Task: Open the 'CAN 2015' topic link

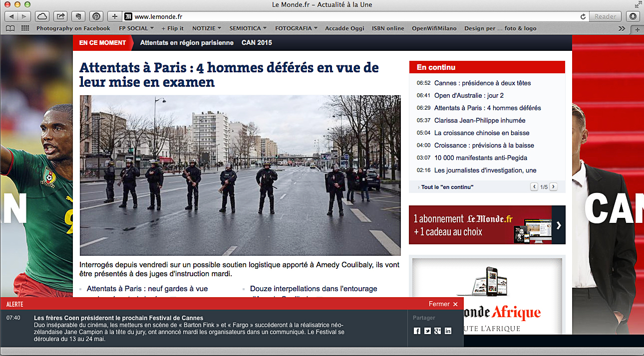Action: 257,43
